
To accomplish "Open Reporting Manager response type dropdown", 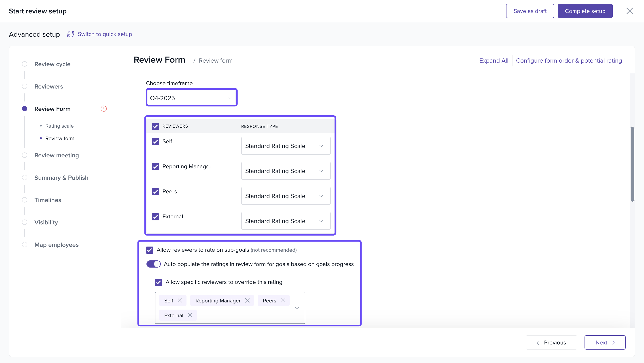I will pyautogui.click(x=286, y=171).
